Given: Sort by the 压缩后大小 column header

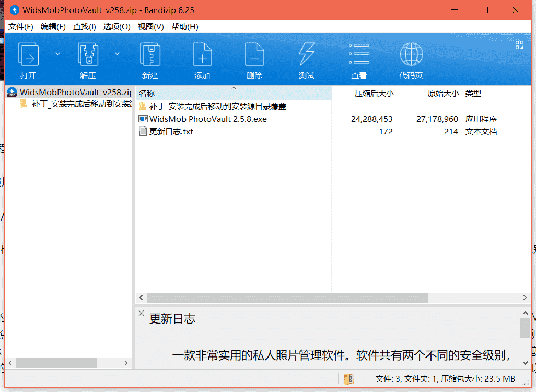Looking at the screenshot, I should point(364,93).
